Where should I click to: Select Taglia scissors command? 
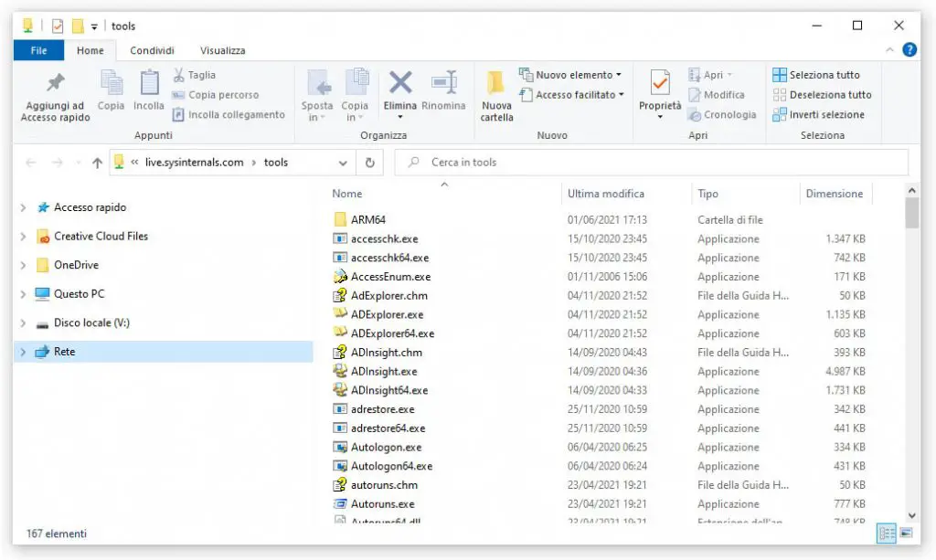(195, 75)
